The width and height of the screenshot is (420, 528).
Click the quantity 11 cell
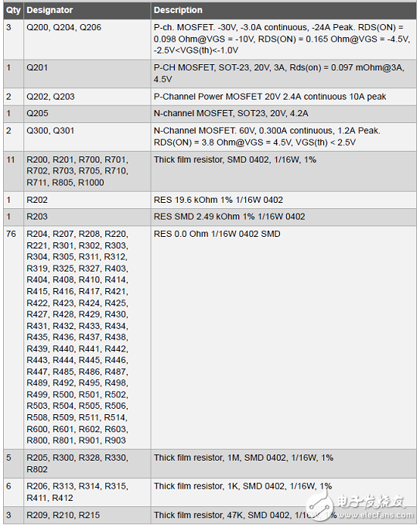[x=13, y=171]
